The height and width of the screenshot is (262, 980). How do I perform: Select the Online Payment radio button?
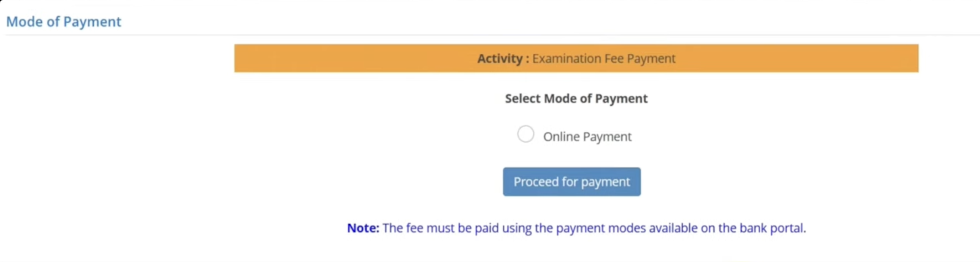pos(525,134)
